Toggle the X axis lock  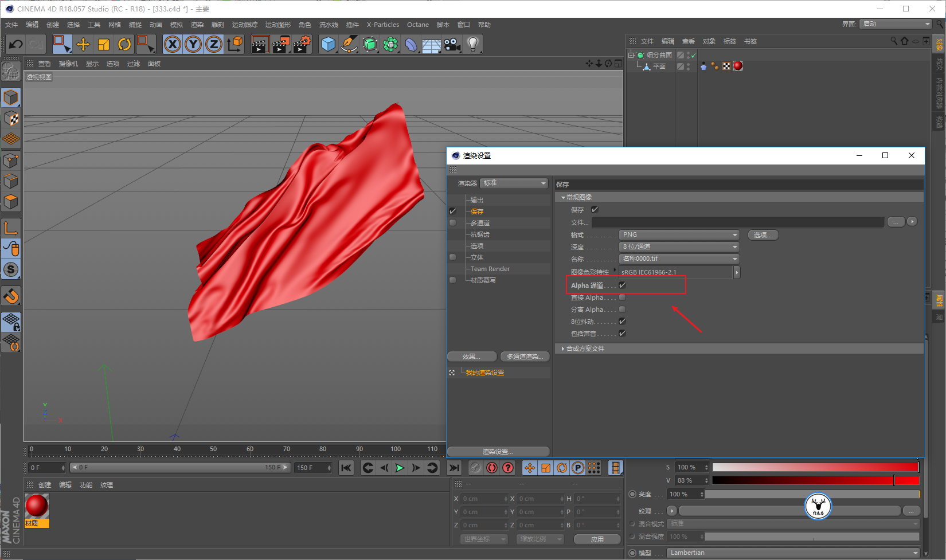click(x=173, y=44)
